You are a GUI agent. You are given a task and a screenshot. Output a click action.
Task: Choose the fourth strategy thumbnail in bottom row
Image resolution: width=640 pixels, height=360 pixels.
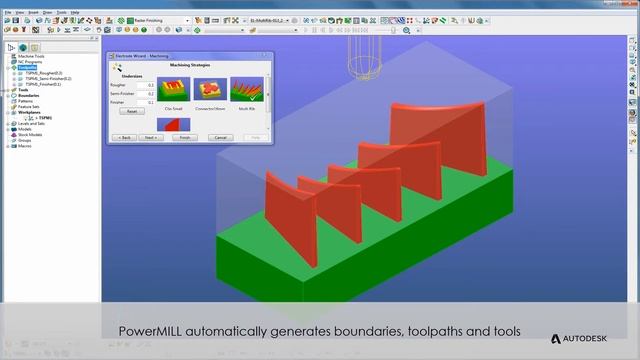(173, 124)
